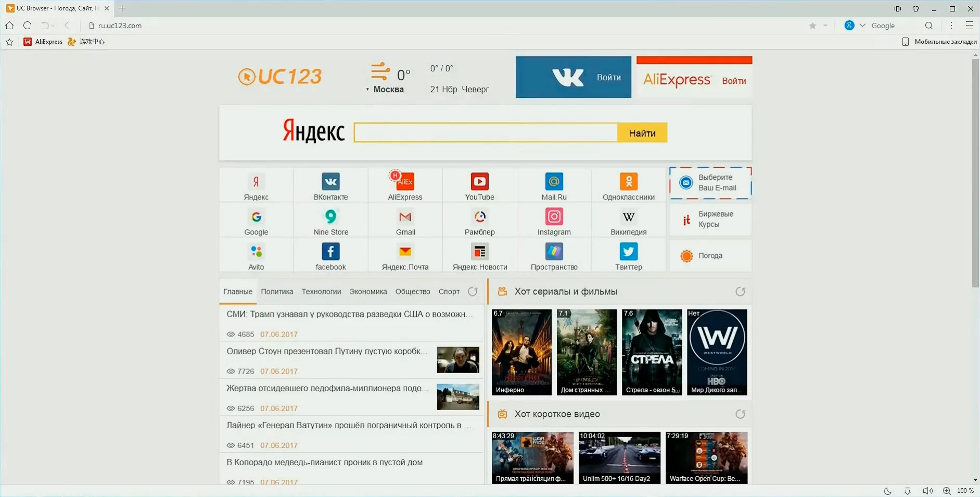The height and width of the screenshot is (497, 980).
Task: Open the Avito shortcut tile
Action: click(x=256, y=255)
